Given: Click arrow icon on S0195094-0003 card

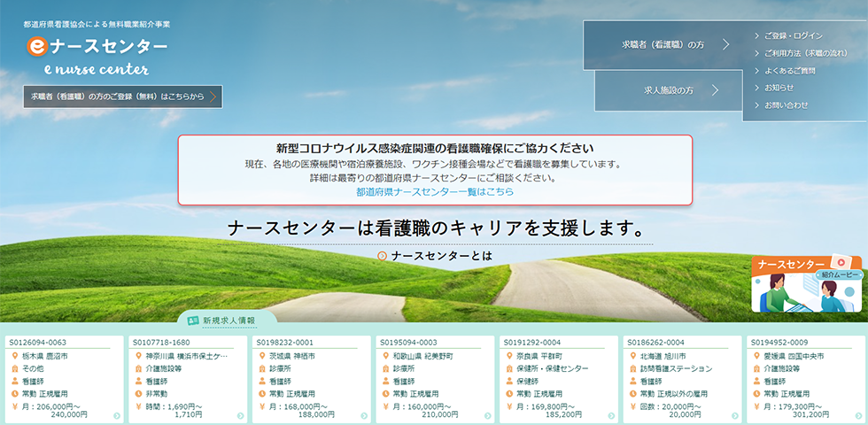Looking at the screenshot, I should coord(488,416).
